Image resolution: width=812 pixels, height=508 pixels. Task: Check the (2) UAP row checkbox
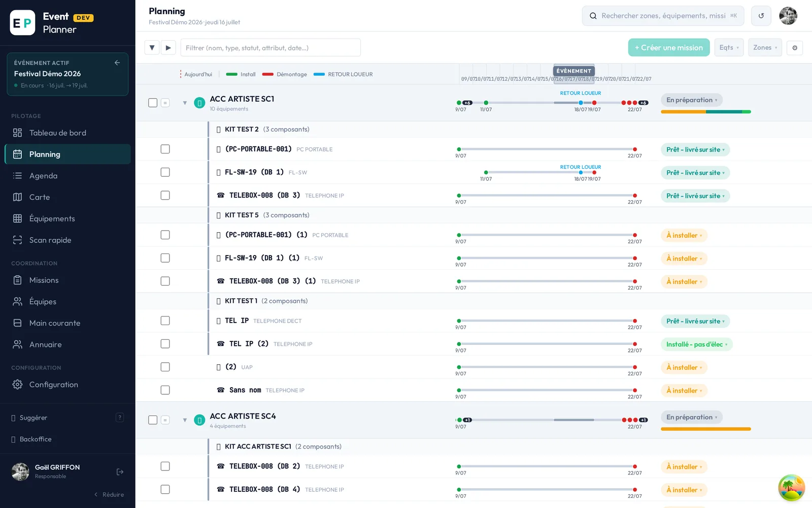pos(165,367)
